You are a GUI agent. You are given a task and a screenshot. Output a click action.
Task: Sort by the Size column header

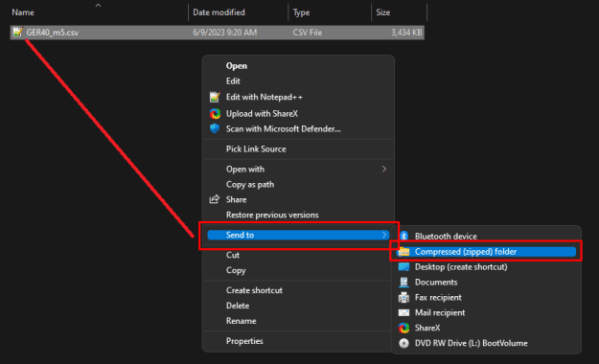pos(382,12)
